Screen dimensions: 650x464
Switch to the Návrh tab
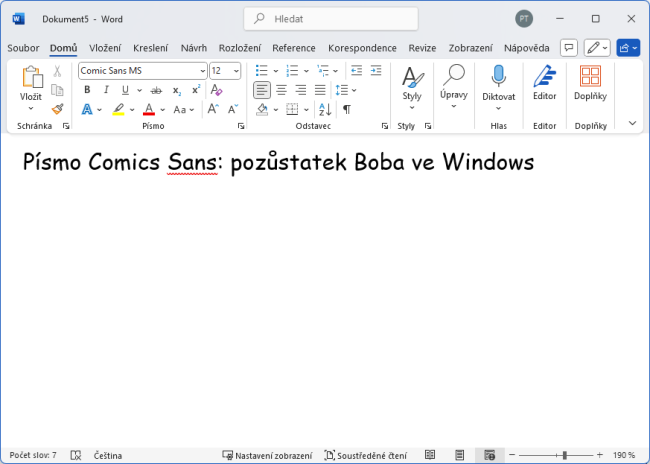pyautogui.click(x=194, y=48)
